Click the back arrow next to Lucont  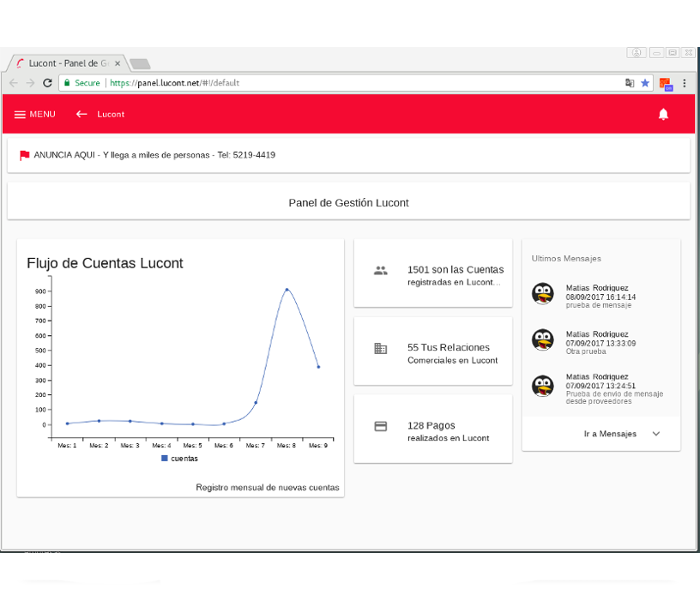click(81, 114)
